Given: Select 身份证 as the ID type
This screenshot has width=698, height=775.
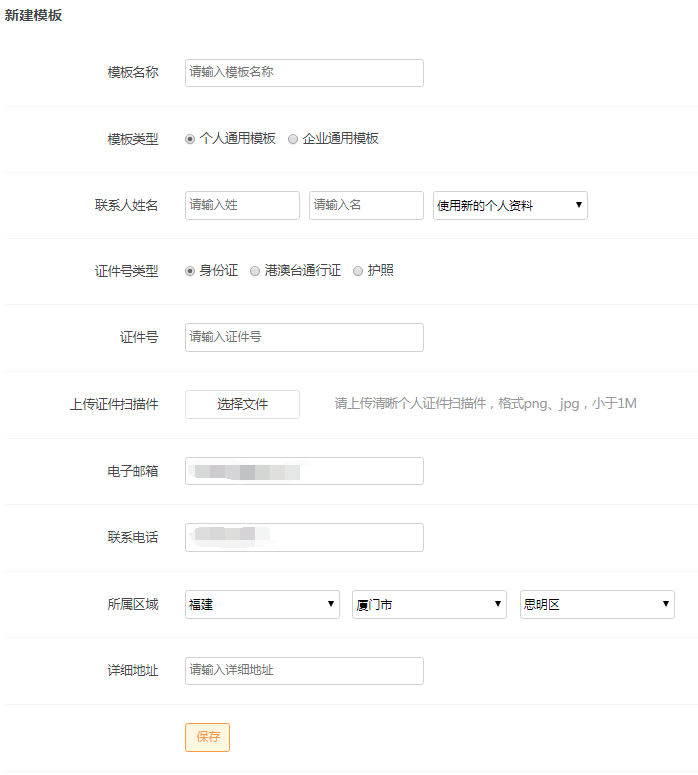Looking at the screenshot, I should [190, 271].
